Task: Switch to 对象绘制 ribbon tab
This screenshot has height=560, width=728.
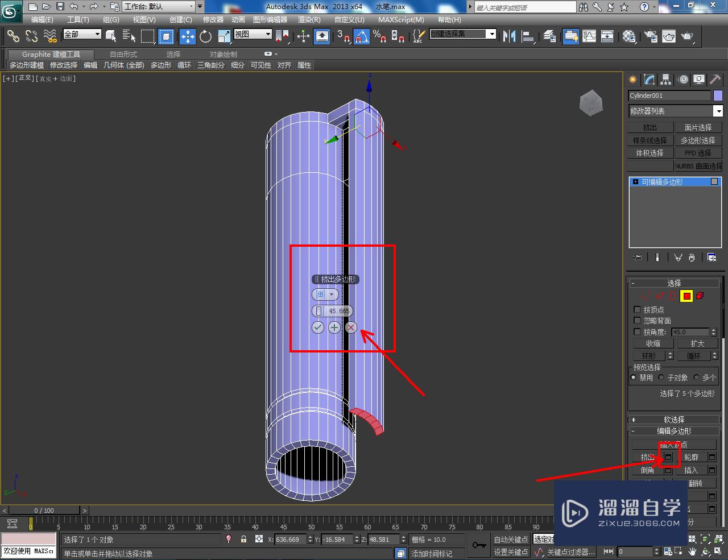Action: pos(224,55)
